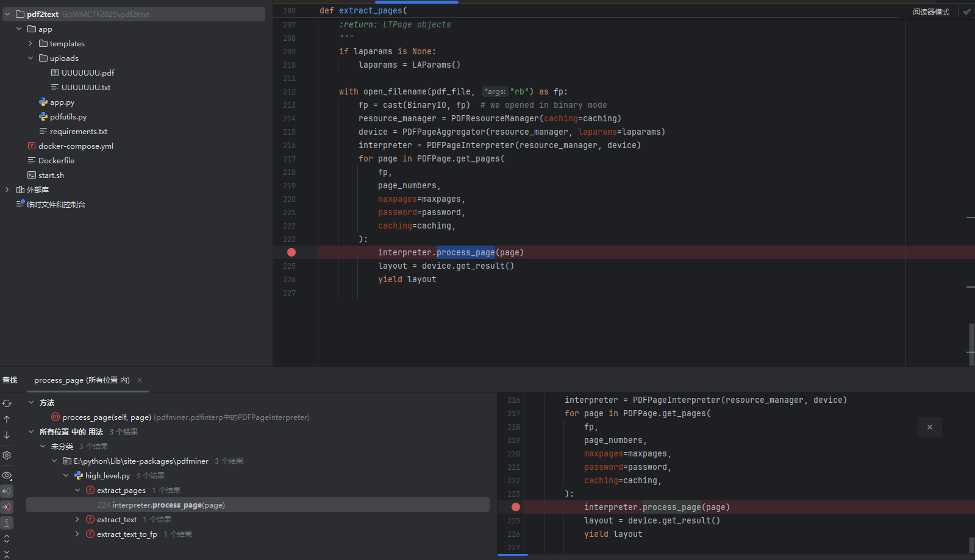Open pdfutils.py in project tree

coord(68,117)
